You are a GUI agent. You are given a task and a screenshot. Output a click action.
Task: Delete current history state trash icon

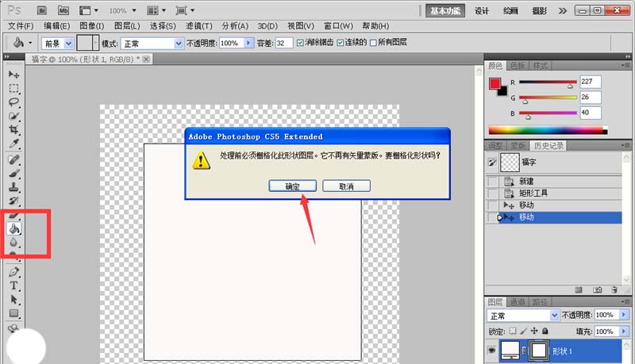point(614,289)
